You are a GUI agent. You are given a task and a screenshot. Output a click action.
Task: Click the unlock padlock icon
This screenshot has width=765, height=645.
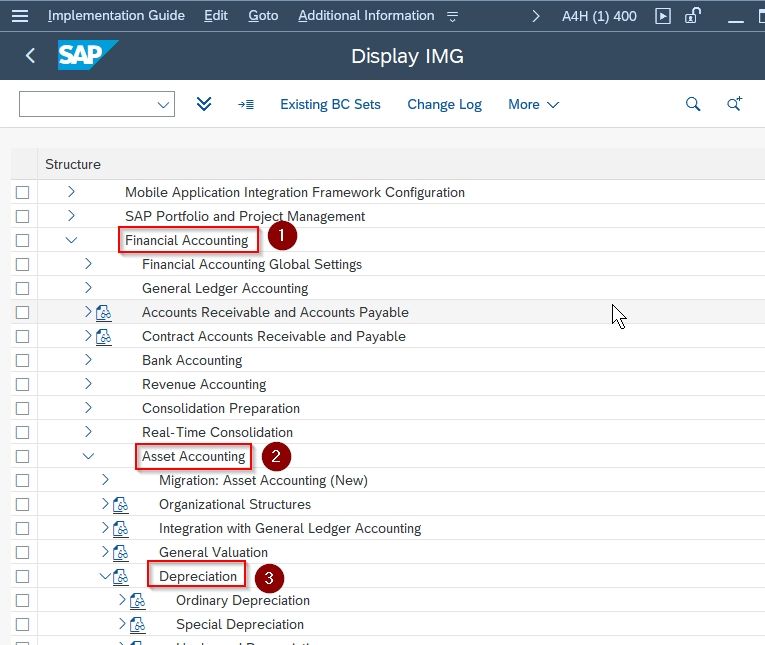pyautogui.click(x=693, y=16)
